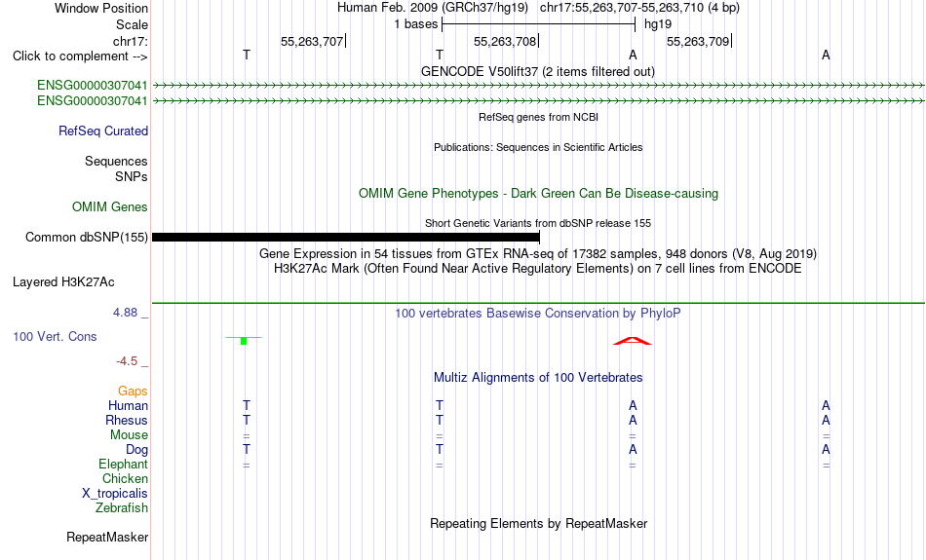Click the Common dbSNP(155) track label
Image resolution: width=926 pixels, height=560 pixels.
coord(86,238)
